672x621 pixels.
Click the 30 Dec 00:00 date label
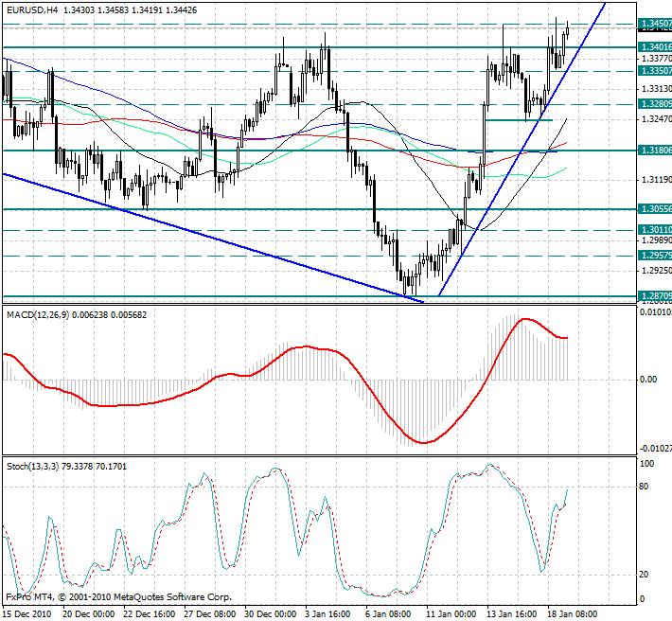(272, 613)
